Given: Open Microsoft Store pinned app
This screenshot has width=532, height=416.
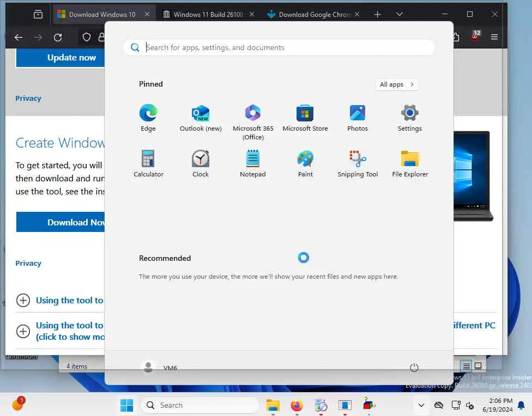Looking at the screenshot, I should 305,118.
